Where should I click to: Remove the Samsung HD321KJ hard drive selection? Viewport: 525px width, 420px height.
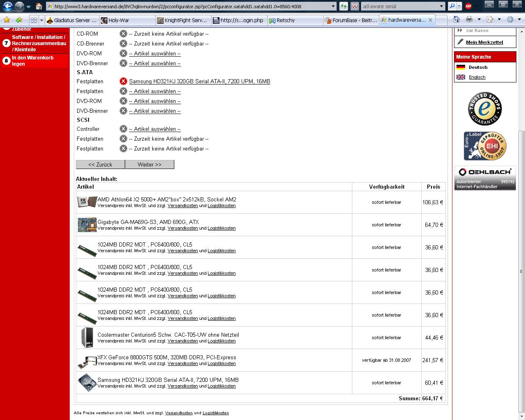pos(123,81)
